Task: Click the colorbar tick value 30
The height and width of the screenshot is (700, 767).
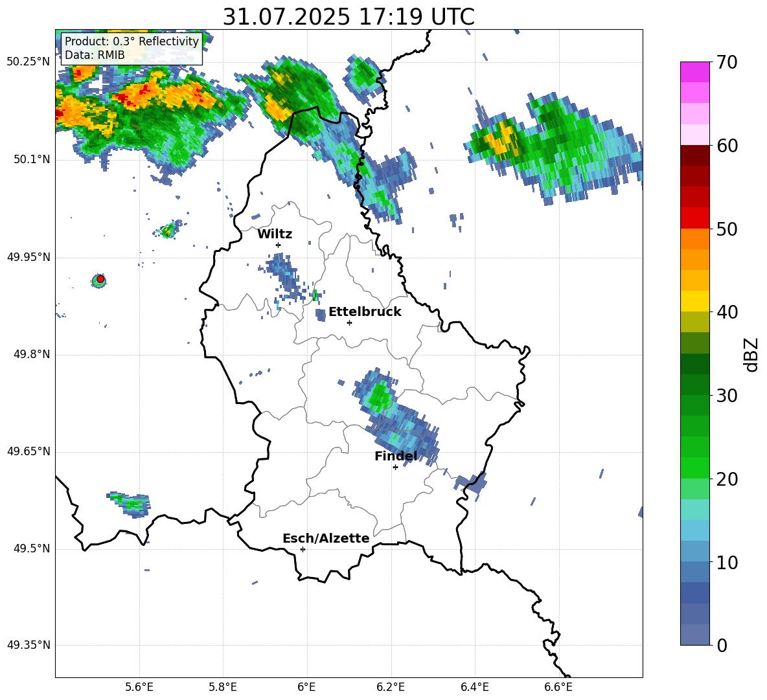Action: point(727,396)
